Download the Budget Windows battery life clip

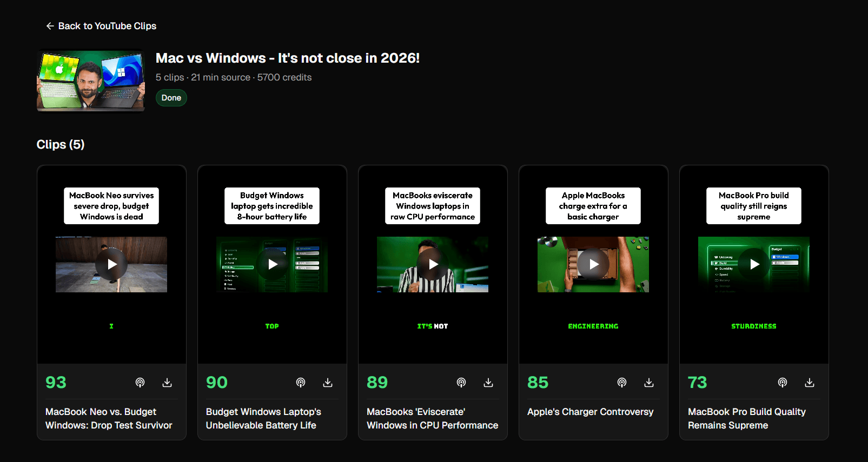point(328,383)
